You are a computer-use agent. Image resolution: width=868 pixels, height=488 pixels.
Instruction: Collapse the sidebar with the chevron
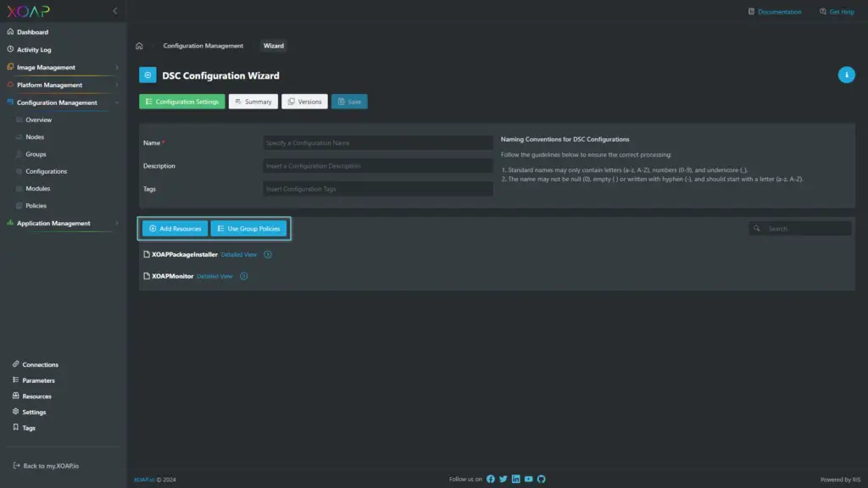click(x=115, y=10)
